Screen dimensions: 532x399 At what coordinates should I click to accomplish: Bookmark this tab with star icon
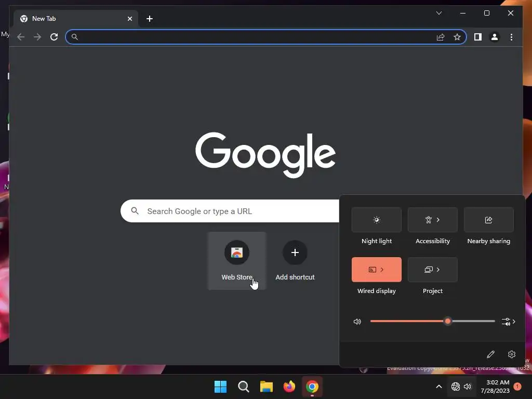coord(457,37)
